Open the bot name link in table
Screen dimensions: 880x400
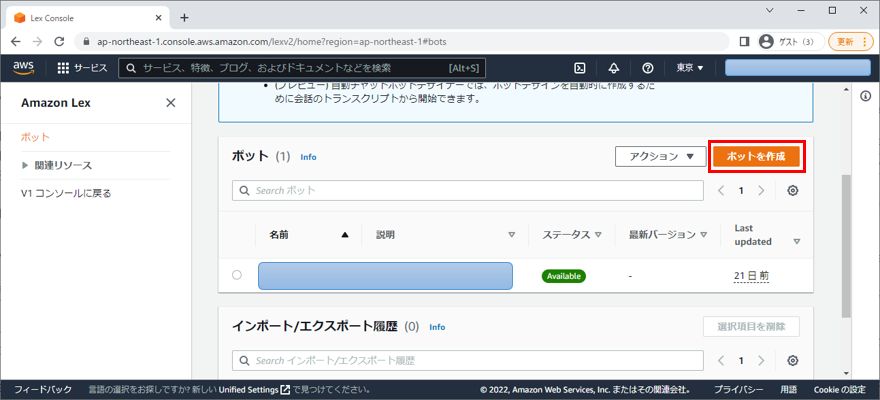point(386,275)
